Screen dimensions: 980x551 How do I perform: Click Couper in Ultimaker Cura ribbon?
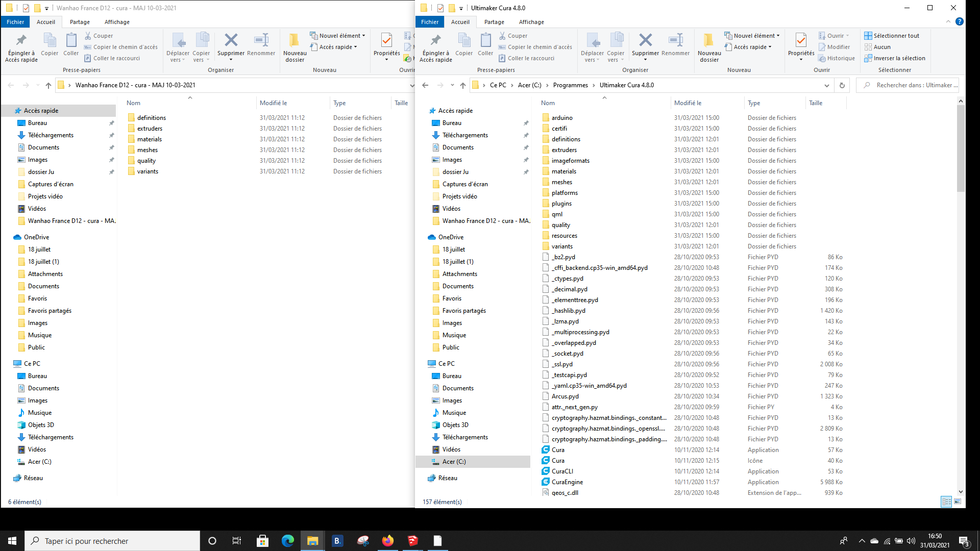click(512, 36)
